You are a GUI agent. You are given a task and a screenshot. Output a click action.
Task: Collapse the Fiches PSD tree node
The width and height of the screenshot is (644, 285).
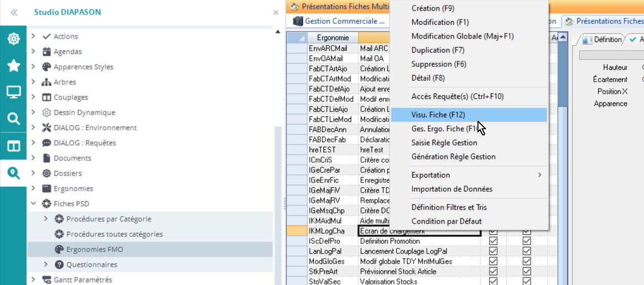coord(33,204)
